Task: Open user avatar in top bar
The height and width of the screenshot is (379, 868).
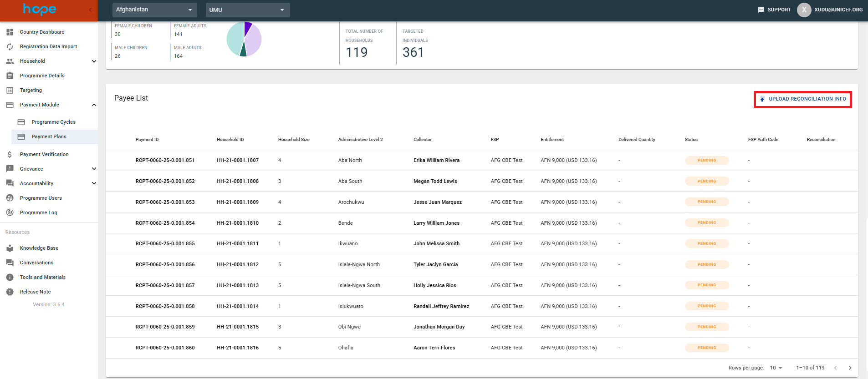Action: click(804, 10)
